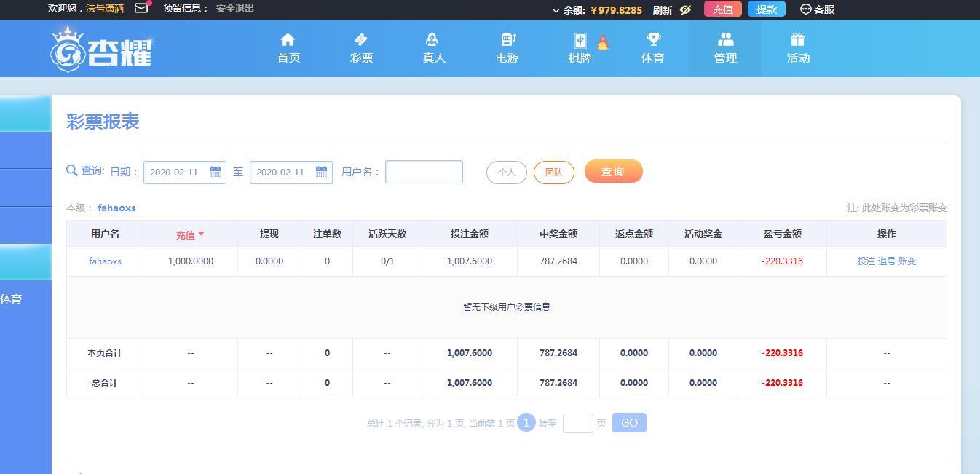Viewport: 980px width, 474px height.
Task: Click the GO pagination button
Action: [629, 423]
